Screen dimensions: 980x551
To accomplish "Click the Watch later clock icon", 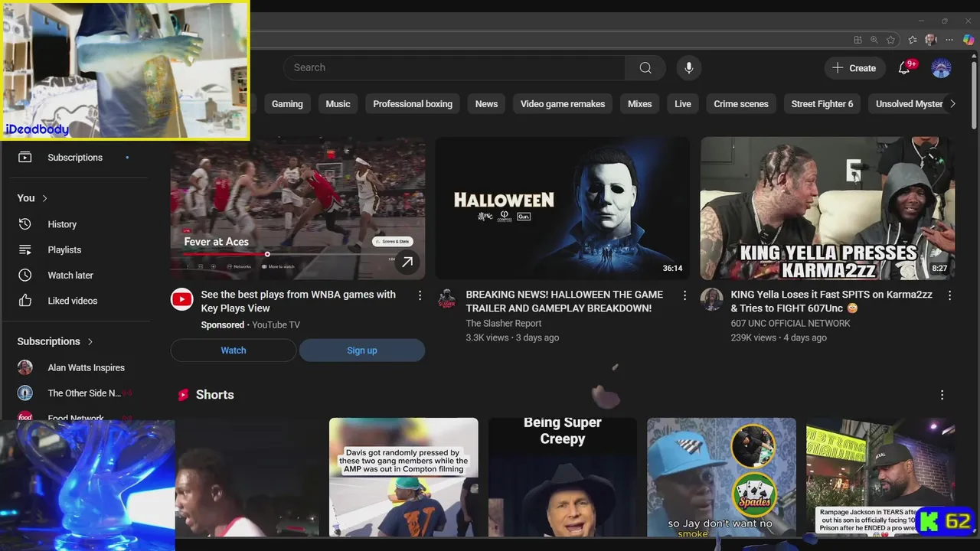I will 25,275.
